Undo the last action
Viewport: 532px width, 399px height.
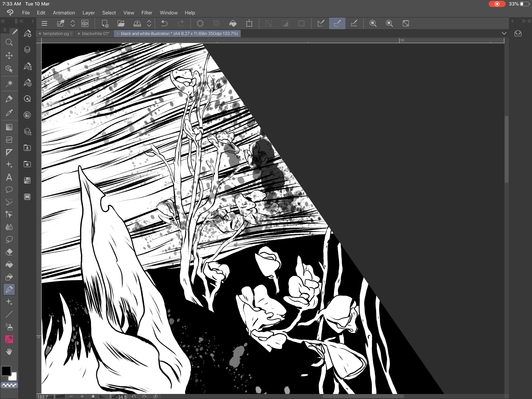pos(164,23)
